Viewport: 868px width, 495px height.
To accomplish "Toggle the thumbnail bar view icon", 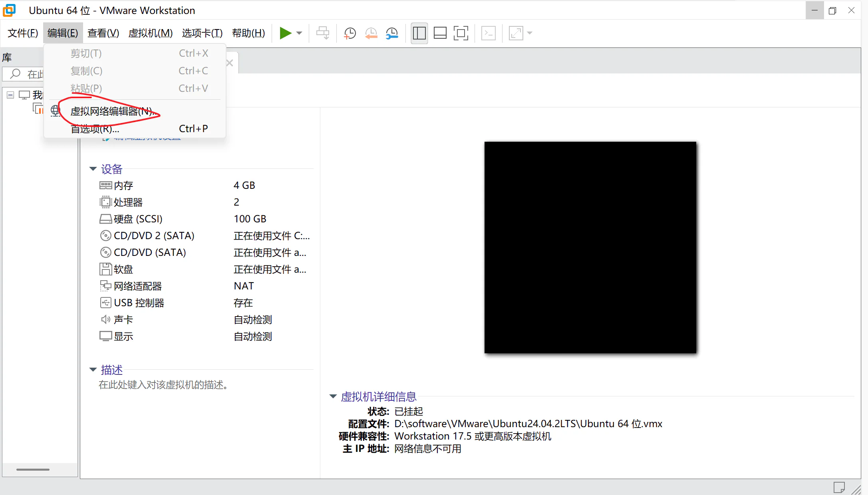I will pyautogui.click(x=440, y=33).
